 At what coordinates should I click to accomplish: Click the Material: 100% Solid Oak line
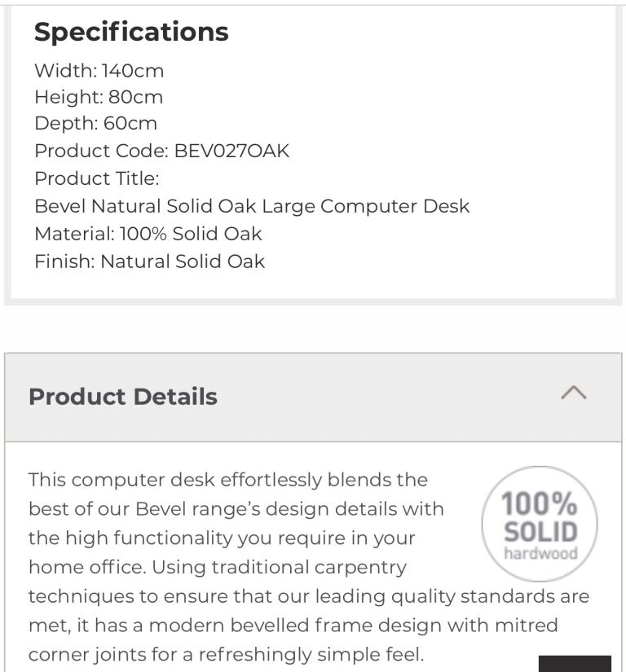(x=148, y=234)
